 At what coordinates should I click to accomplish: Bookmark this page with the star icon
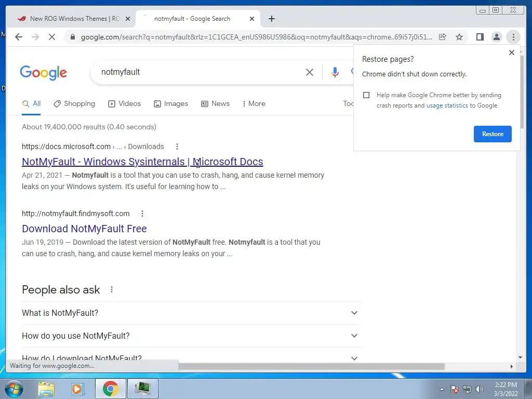tap(459, 37)
